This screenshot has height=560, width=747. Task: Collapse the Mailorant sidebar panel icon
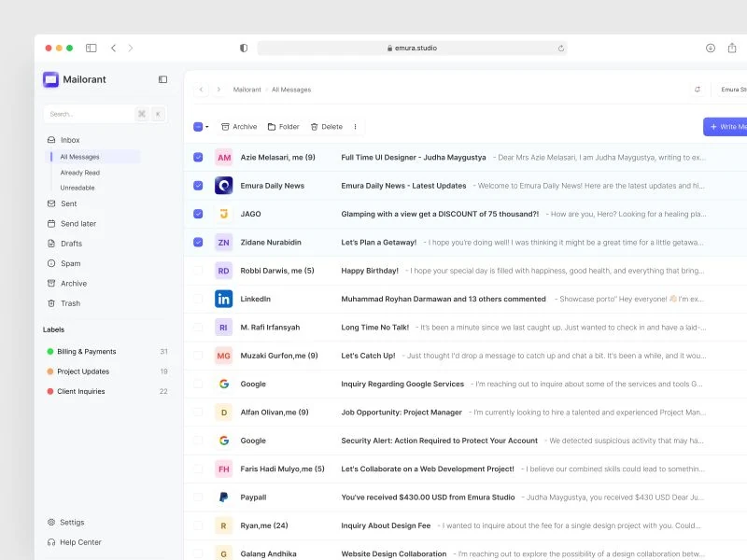click(162, 79)
